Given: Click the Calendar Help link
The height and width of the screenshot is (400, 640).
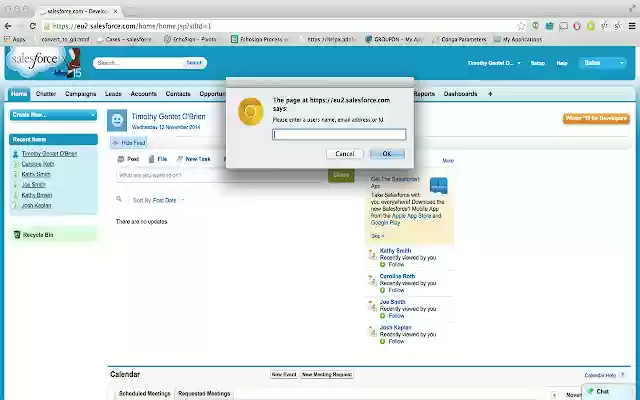Looking at the screenshot, I should click(600, 375).
